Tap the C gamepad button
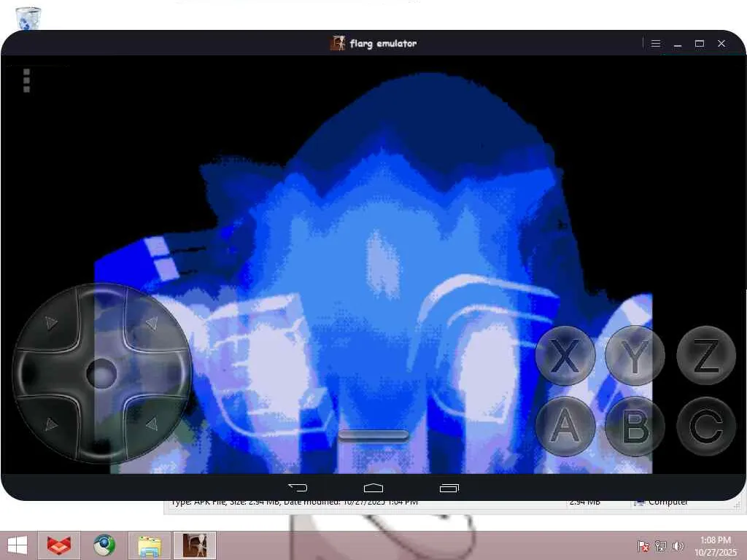747x560 pixels. [x=706, y=426]
